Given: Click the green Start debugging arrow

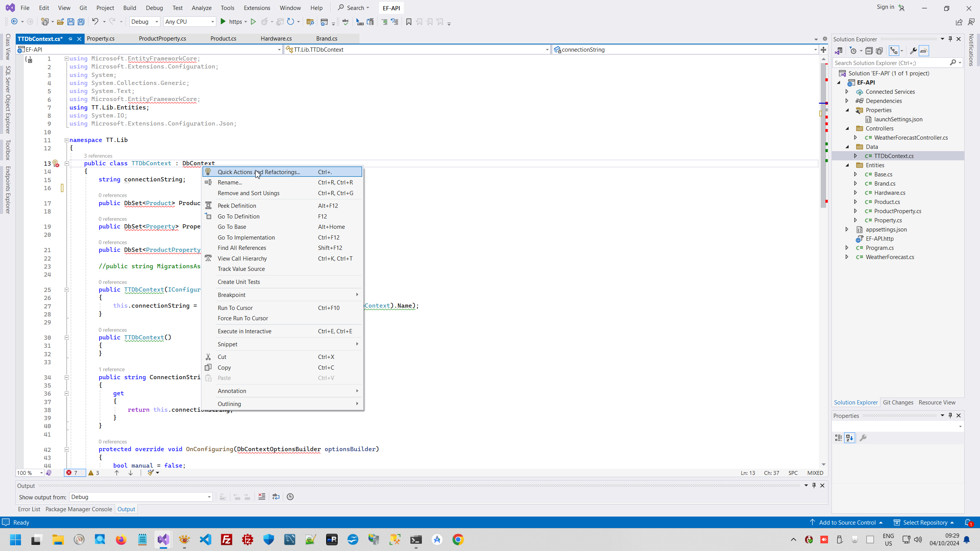Looking at the screenshot, I should (223, 22).
